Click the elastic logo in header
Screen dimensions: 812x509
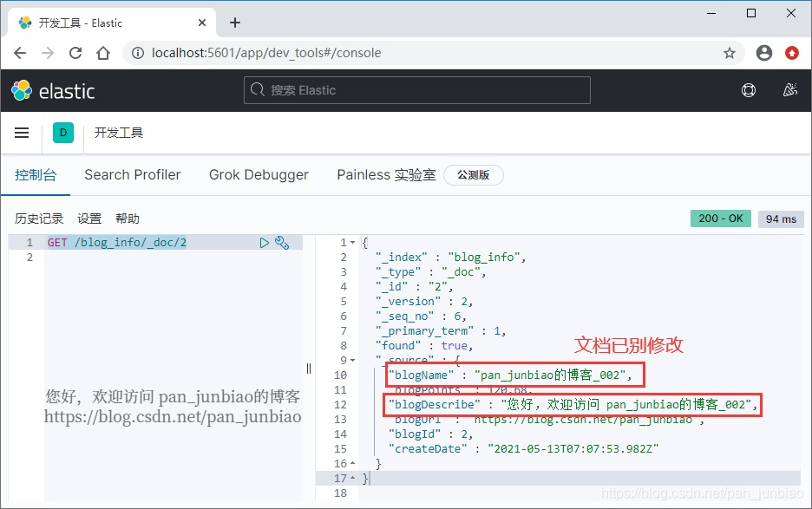(x=53, y=91)
